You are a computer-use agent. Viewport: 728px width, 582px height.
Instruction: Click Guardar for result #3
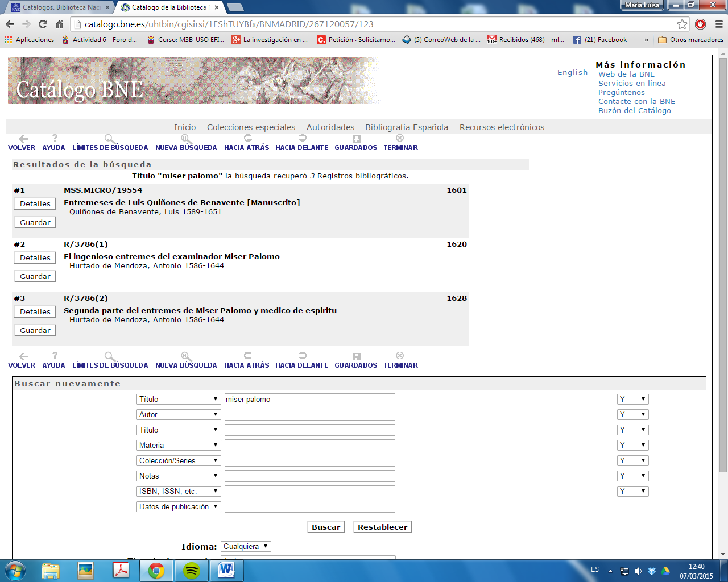(x=35, y=330)
